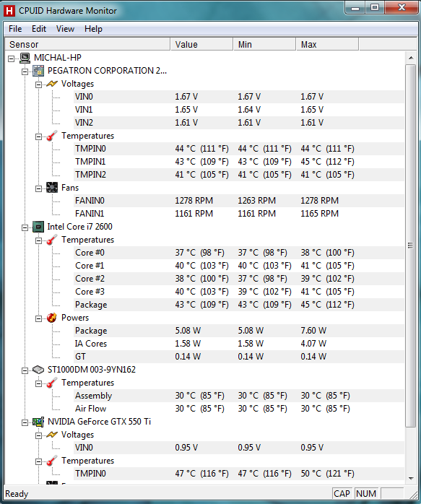Open the Help menu
421x504 pixels.
tap(94, 29)
